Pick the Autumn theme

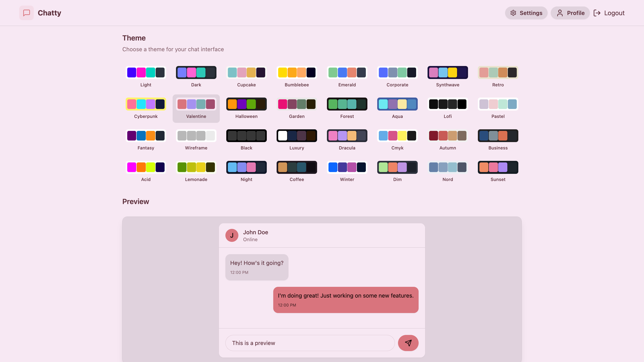pyautogui.click(x=447, y=140)
